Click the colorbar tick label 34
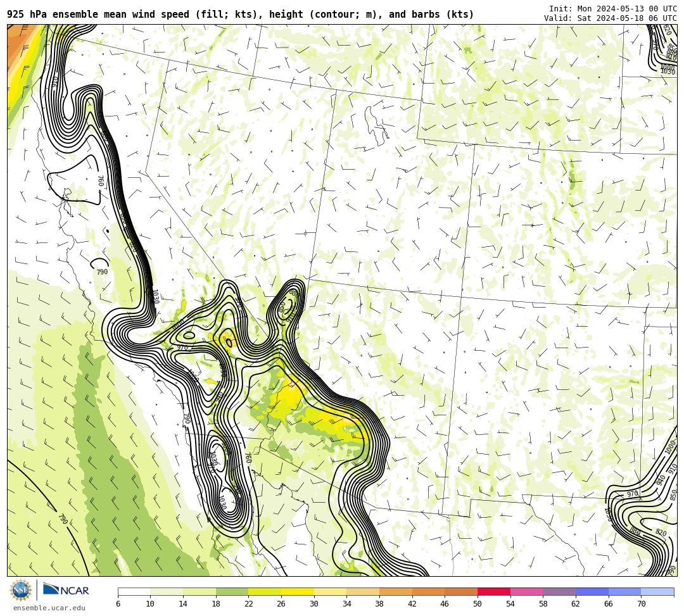The width and height of the screenshot is (684, 616). [347, 604]
